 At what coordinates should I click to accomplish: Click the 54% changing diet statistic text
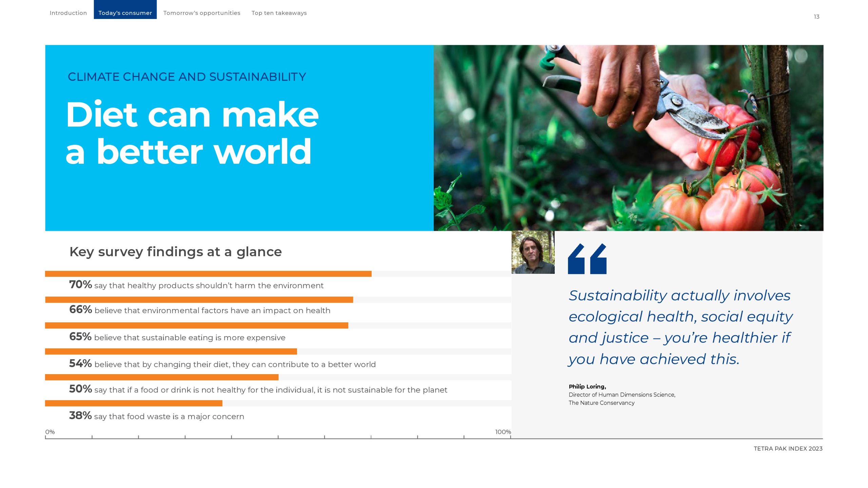click(x=222, y=364)
